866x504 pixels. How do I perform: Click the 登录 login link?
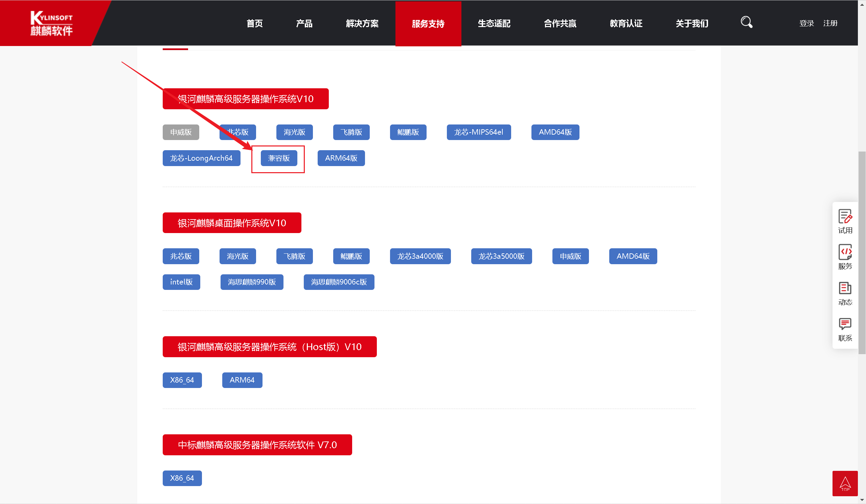tap(806, 23)
